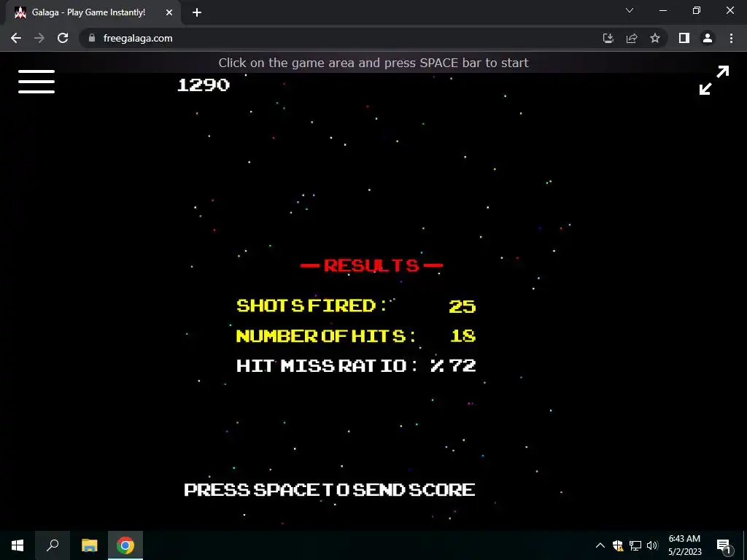747x560 pixels.
Task: Open the volume control tray icon
Action: (x=652, y=545)
